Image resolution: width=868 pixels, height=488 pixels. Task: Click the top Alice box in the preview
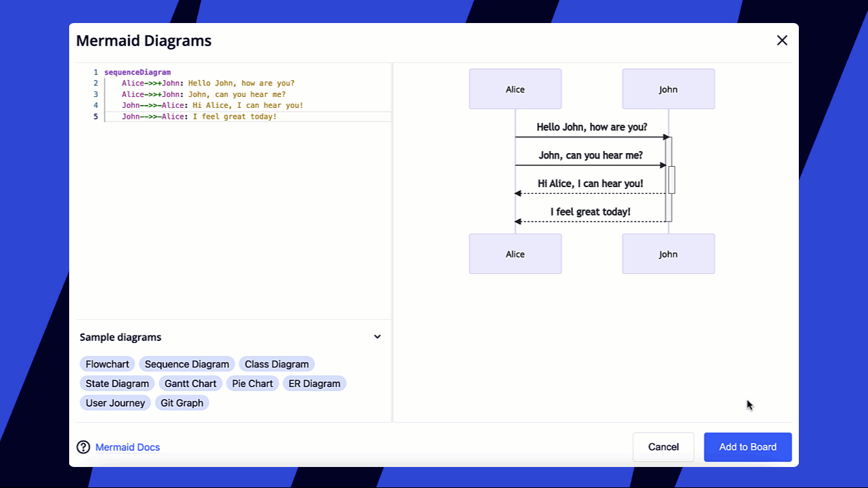pos(515,89)
